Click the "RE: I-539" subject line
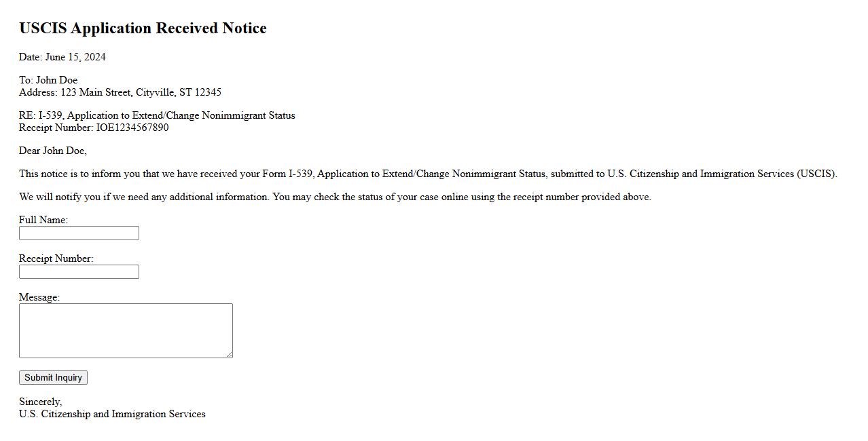This screenshot has width=868, height=441. (x=157, y=115)
